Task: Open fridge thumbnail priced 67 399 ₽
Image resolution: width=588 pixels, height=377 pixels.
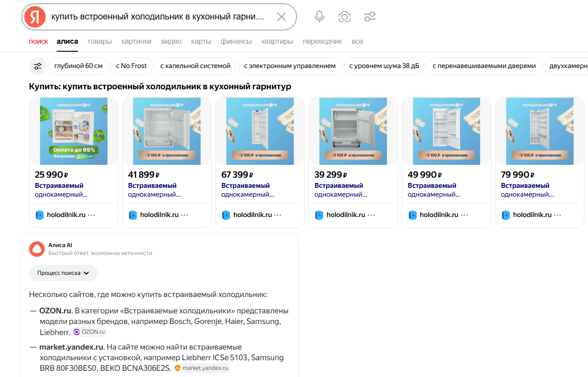Action: 260,131
